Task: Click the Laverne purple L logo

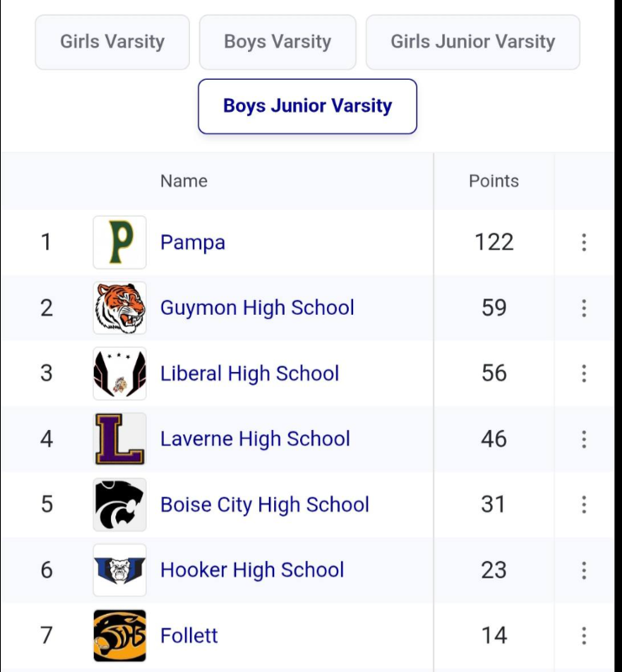Action: tap(119, 439)
